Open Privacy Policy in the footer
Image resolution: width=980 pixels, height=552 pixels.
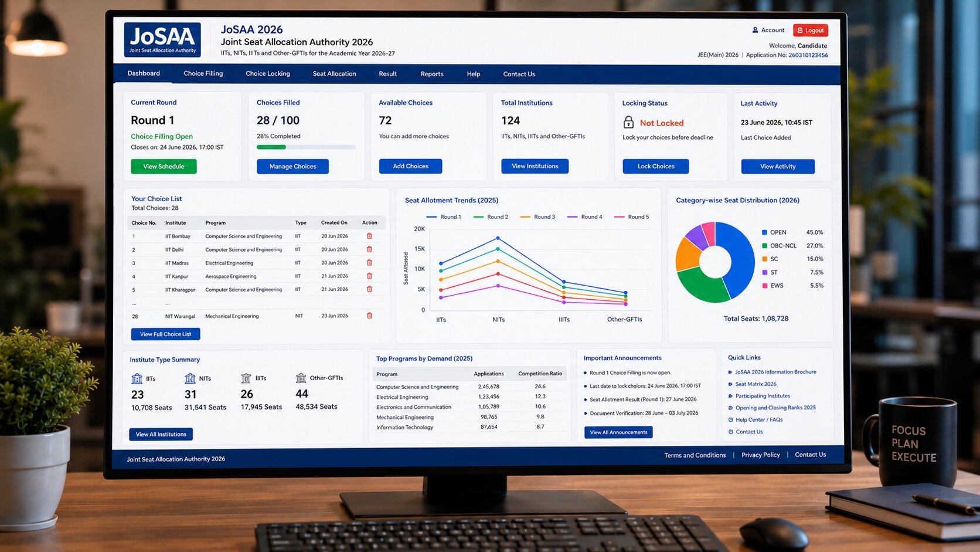click(761, 455)
